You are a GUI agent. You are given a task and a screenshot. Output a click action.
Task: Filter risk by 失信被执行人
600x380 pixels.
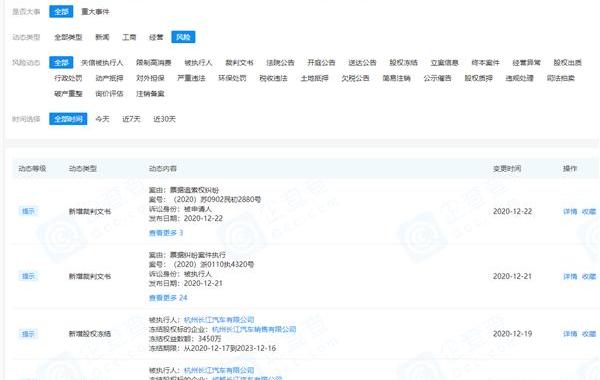point(102,62)
